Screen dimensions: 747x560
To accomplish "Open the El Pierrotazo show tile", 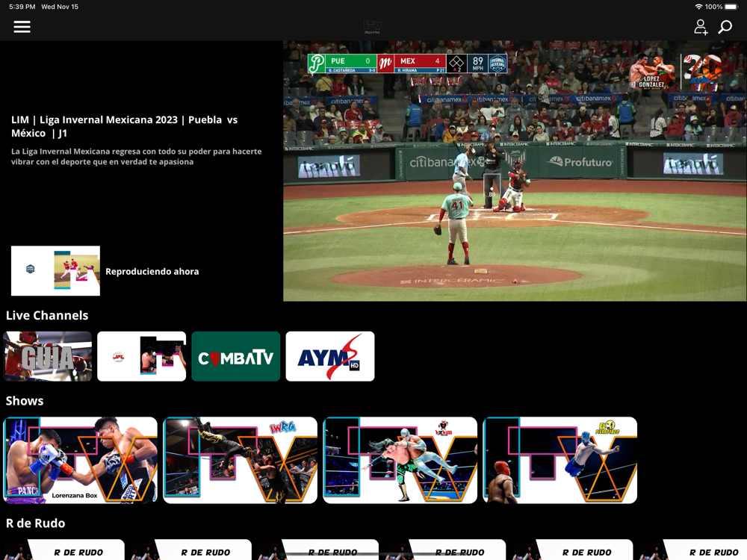I will pos(560,460).
